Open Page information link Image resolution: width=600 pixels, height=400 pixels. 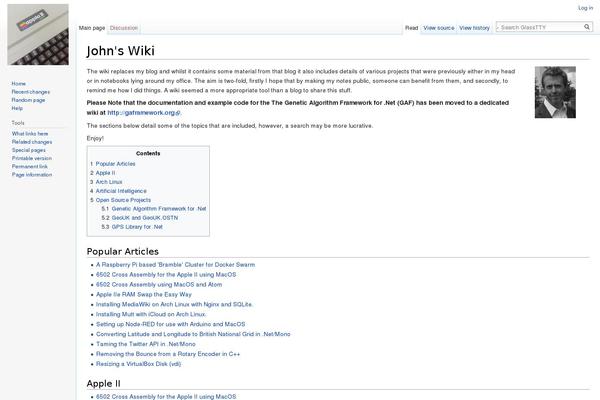tap(32, 175)
